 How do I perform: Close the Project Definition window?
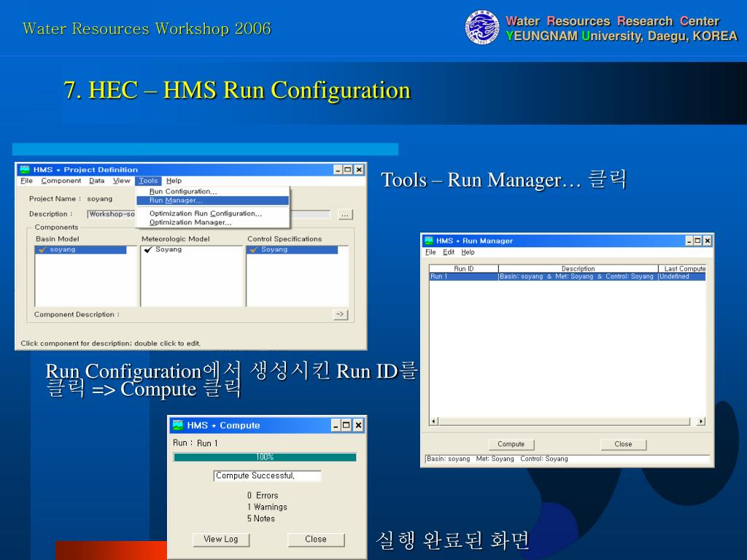tap(359, 169)
